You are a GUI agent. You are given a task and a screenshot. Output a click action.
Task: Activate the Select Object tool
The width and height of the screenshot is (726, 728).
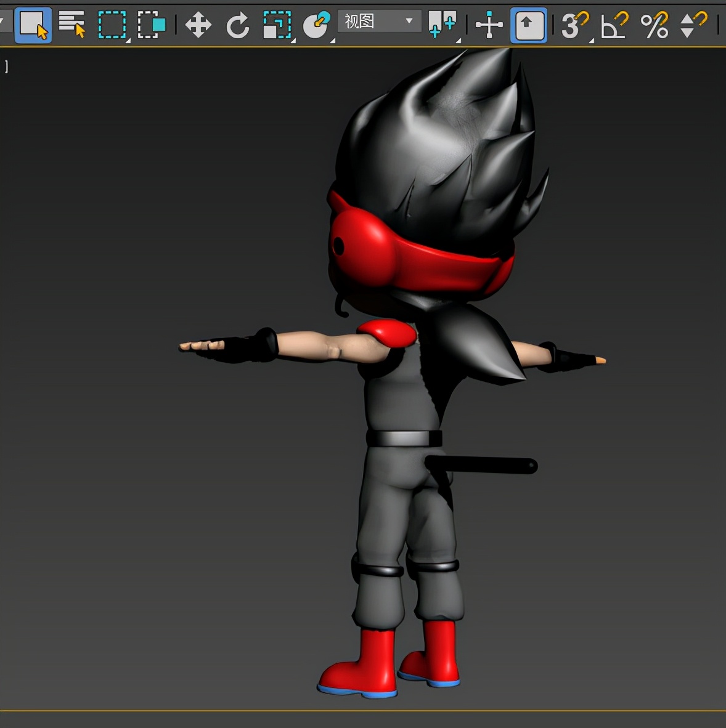coord(33,25)
